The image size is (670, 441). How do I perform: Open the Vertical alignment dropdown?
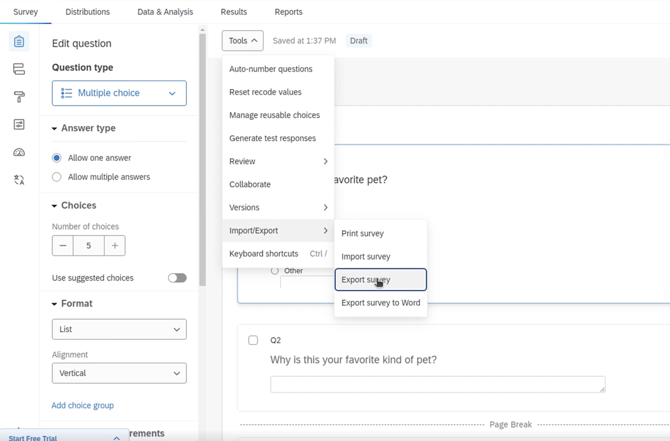pyautogui.click(x=119, y=373)
